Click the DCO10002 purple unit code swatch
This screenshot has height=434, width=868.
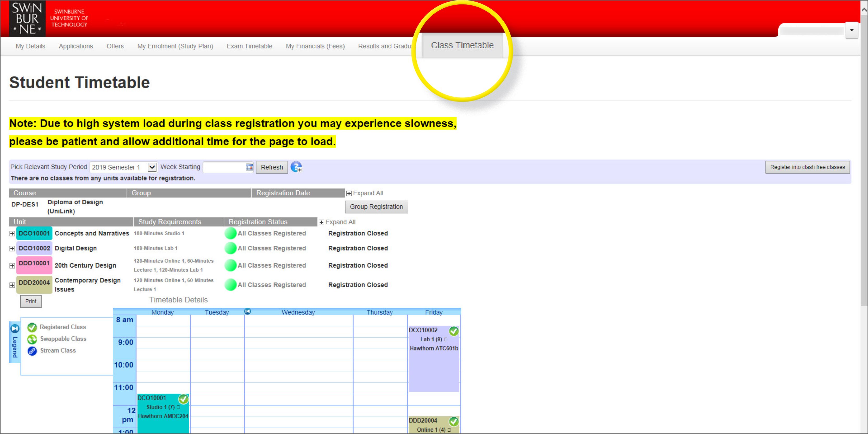(x=34, y=248)
